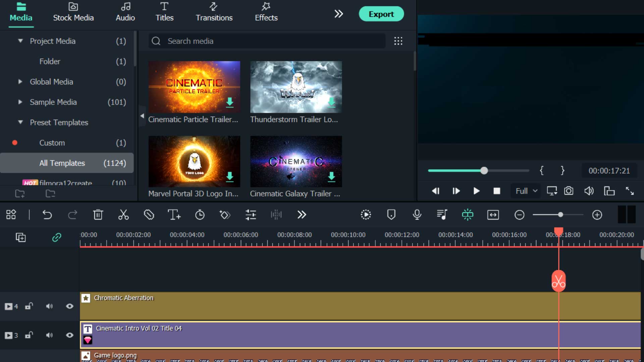Toggle visibility of track 3

pos(69,335)
